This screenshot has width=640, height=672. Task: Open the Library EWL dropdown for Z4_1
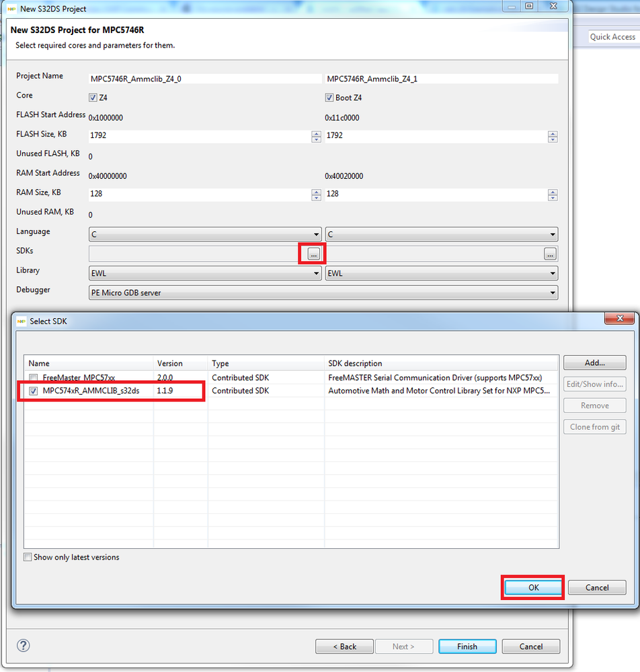(x=442, y=273)
